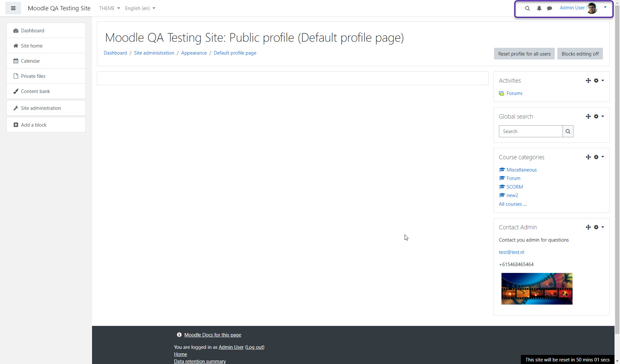Click Add a block in sidebar
The height and width of the screenshot is (364, 620).
[46, 125]
